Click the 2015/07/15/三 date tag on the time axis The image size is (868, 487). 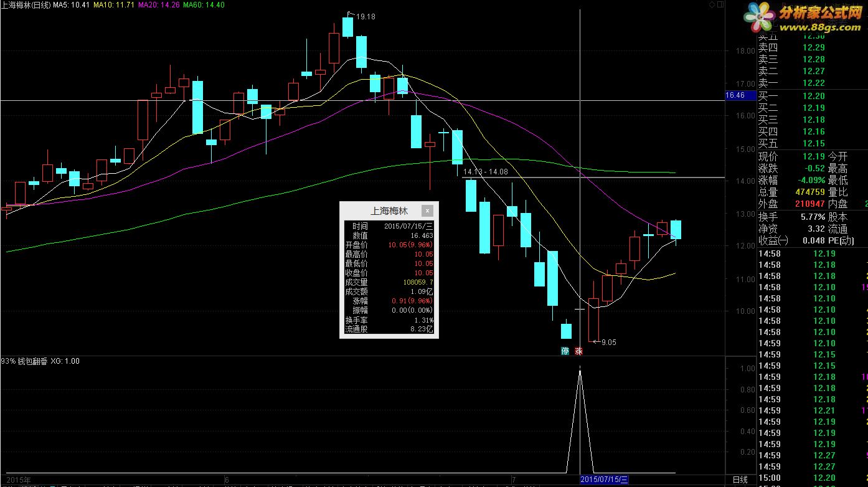click(605, 480)
